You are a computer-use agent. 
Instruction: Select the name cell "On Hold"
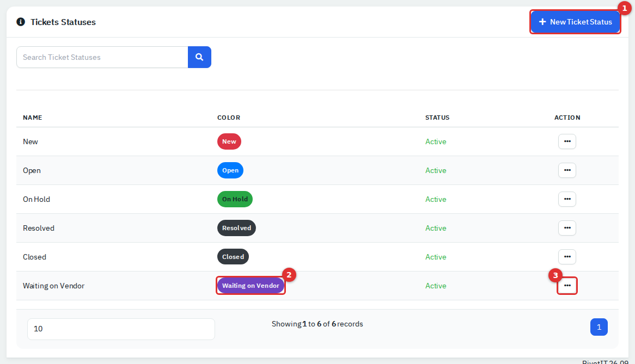click(36, 199)
